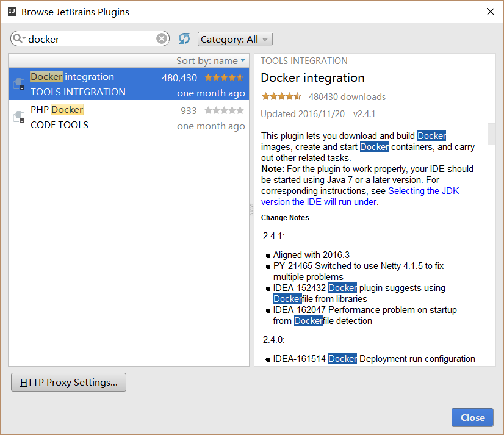Click the Docker integration plugin icon
This screenshot has width=504, height=435.
(19, 84)
